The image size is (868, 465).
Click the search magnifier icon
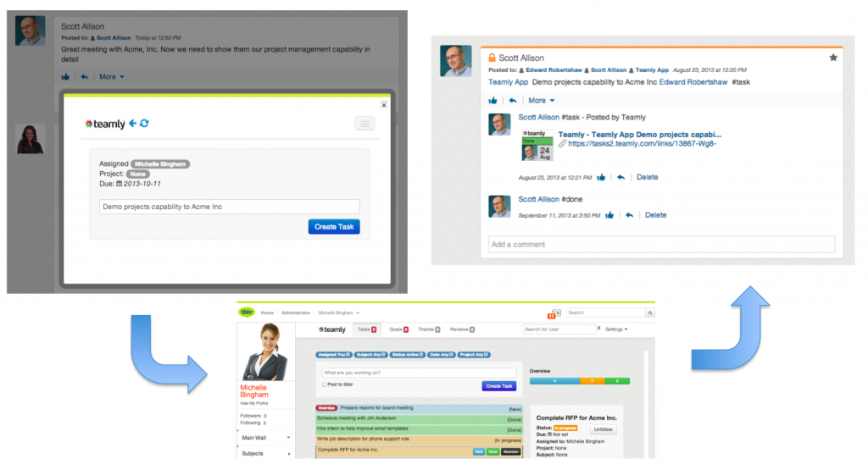point(650,313)
